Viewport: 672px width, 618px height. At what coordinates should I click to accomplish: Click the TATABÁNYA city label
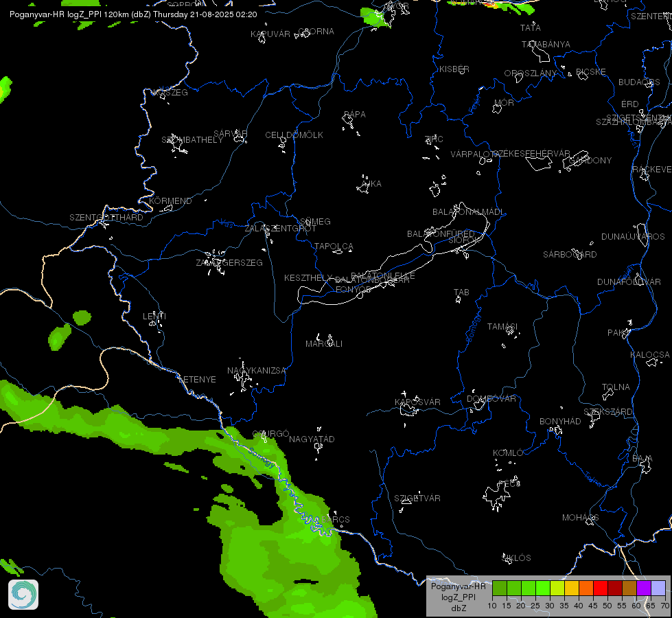(546, 45)
